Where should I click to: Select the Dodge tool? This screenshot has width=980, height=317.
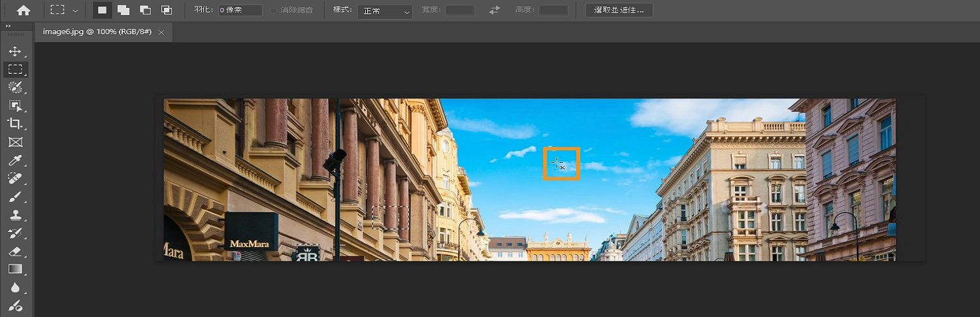tap(15, 306)
